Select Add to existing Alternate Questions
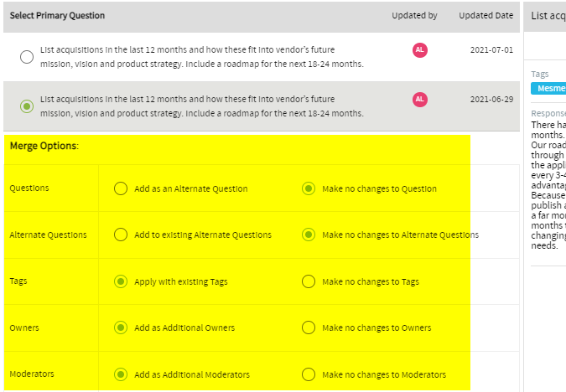Image resolution: width=566 pixels, height=392 pixels. click(x=121, y=235)
